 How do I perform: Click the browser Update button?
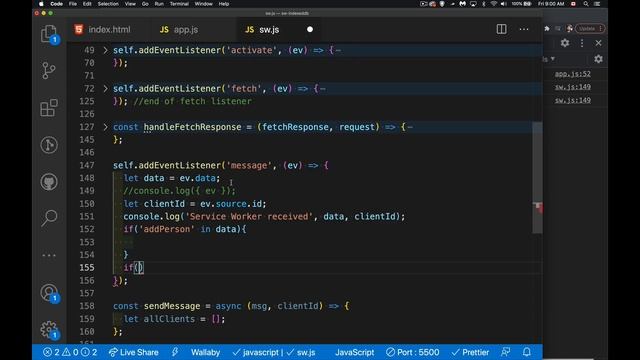[x=589, y=29]
